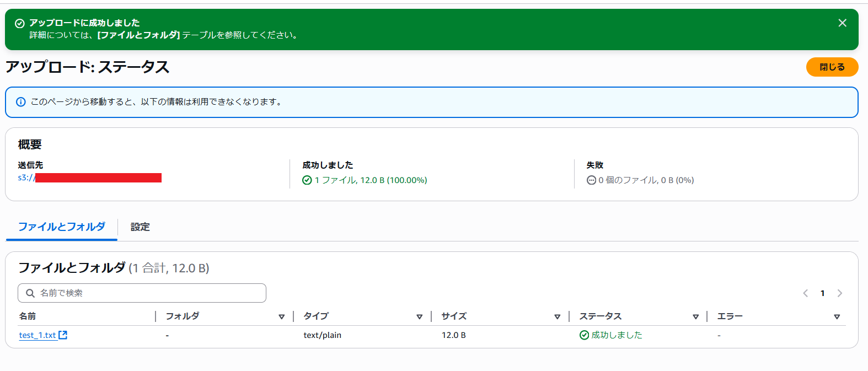This screenshot has width=868, height=371.
Task: Dismiss the green upload success banner
Action: (842, 23)
